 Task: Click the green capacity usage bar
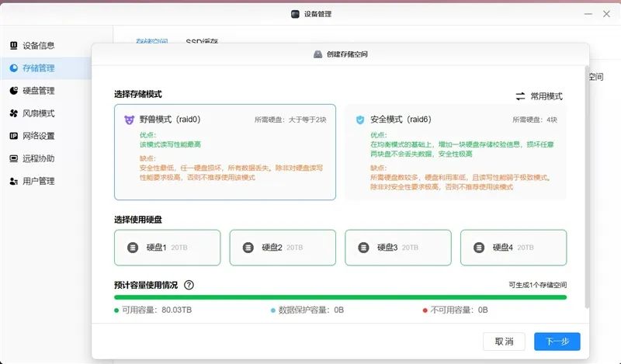coord(340,297)
